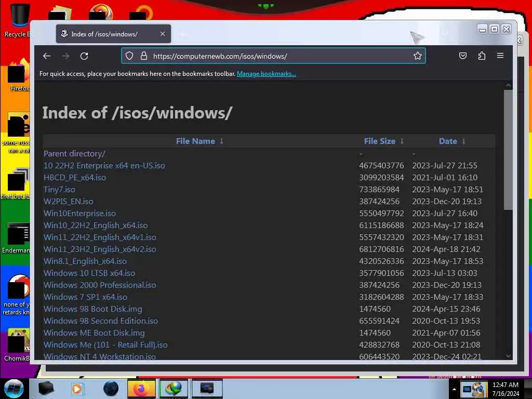This screenshot has width=532, height=399.
Task: Click the scrollbar down arrow
Action: (x=508, y=355)
